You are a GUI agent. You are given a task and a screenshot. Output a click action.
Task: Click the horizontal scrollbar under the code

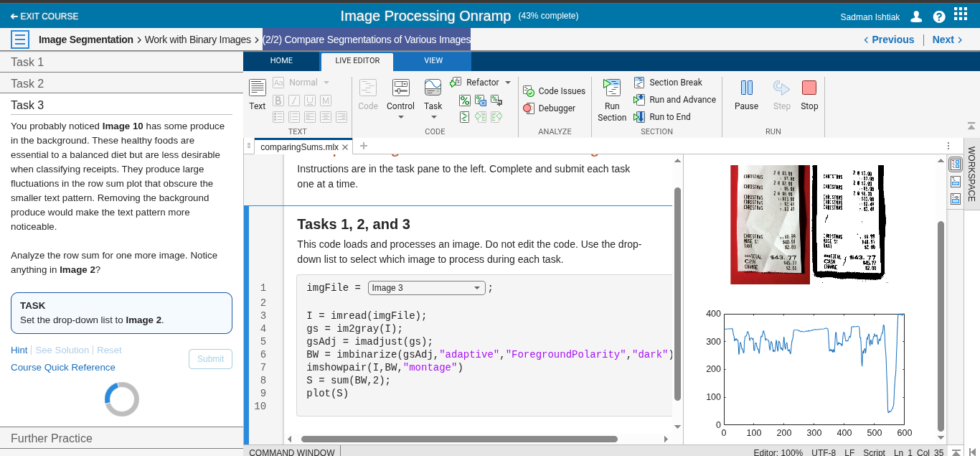click(459, 439)
